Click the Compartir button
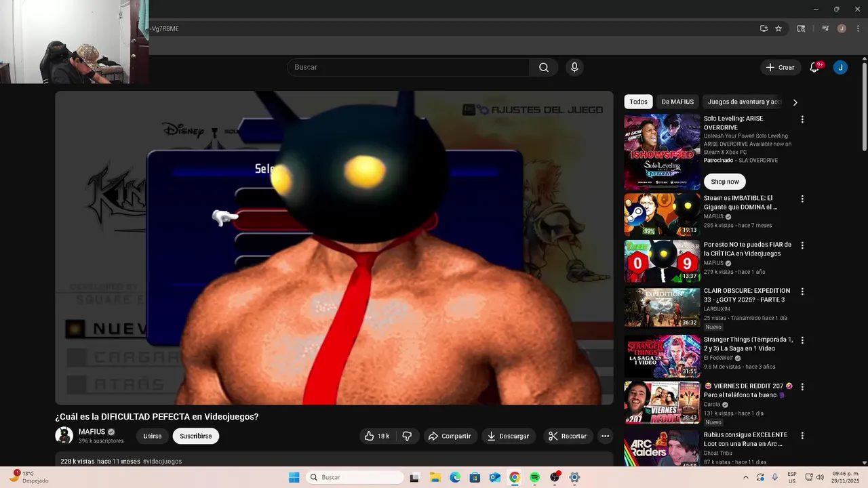Screen dimensions: 868x488 [x=450, y=436]
